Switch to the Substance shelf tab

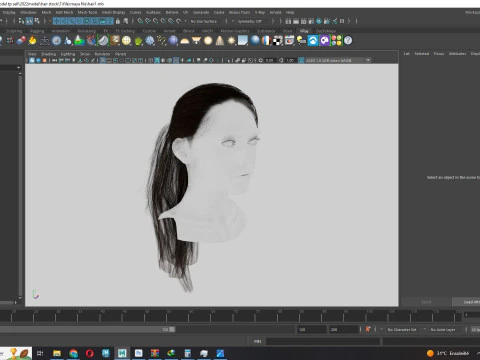(266, 31)
